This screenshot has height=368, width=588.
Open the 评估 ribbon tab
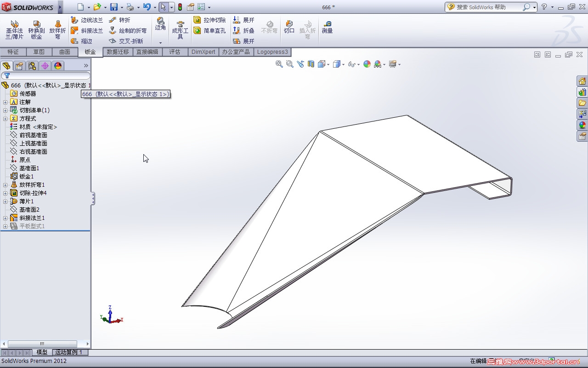175,52
